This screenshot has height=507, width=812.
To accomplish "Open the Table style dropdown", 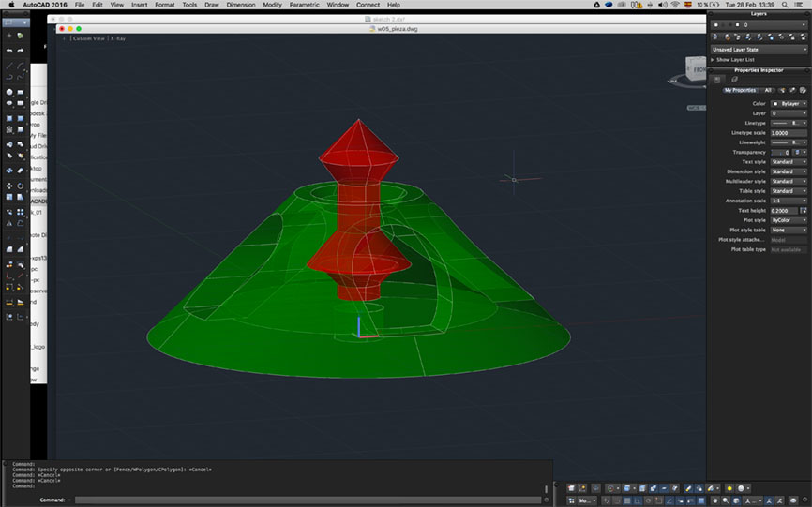I will 789,191.
